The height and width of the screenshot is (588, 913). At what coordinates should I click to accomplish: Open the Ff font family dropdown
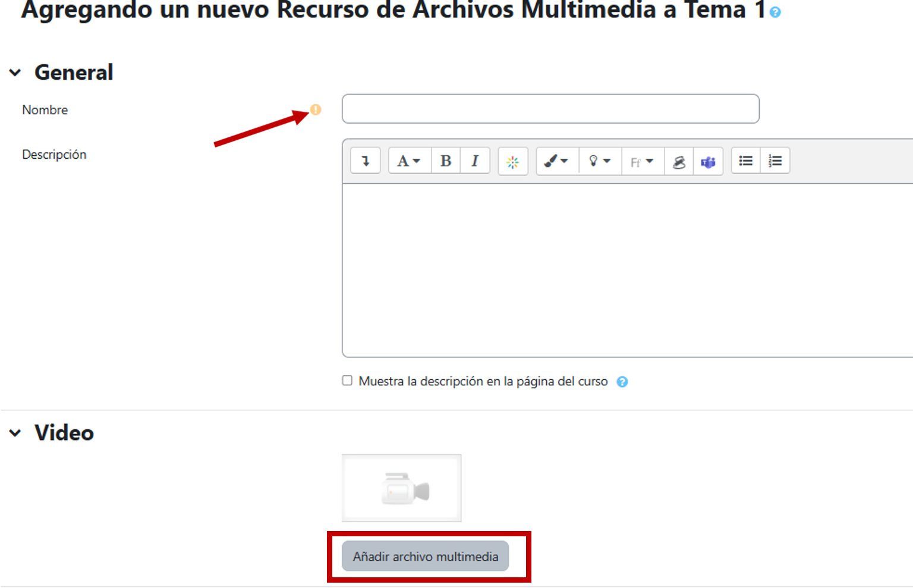coord(641,162)
